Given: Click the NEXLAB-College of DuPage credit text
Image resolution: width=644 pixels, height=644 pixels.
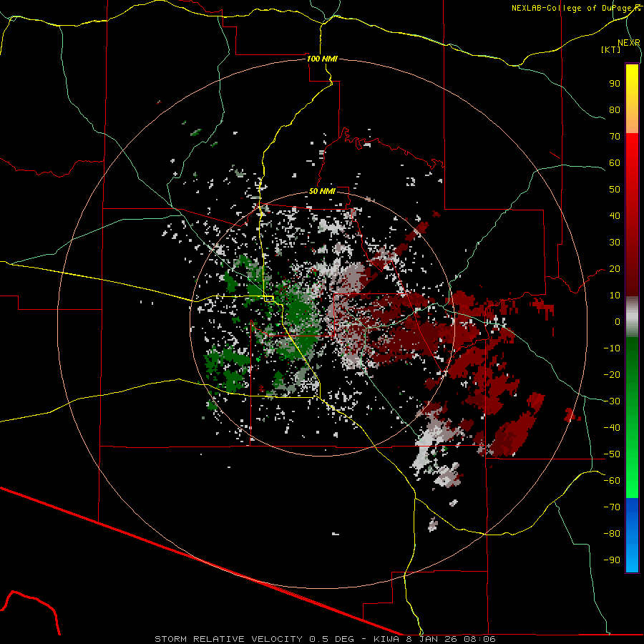Looking at the screenshot, I should pos(575,8).
